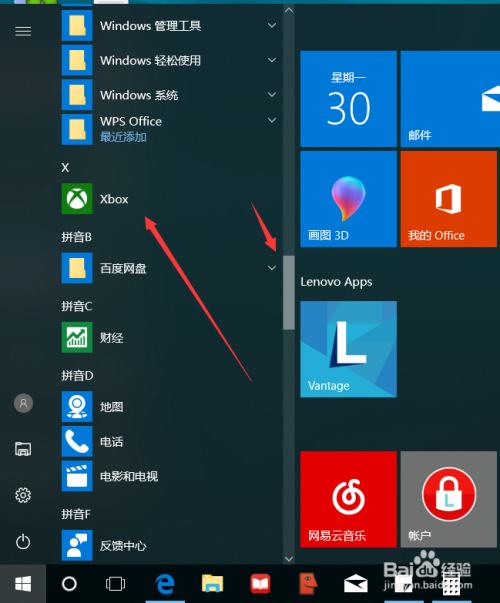Click the Lenovo Apps group title
This screenshot has width=500, height=603.
337,282
